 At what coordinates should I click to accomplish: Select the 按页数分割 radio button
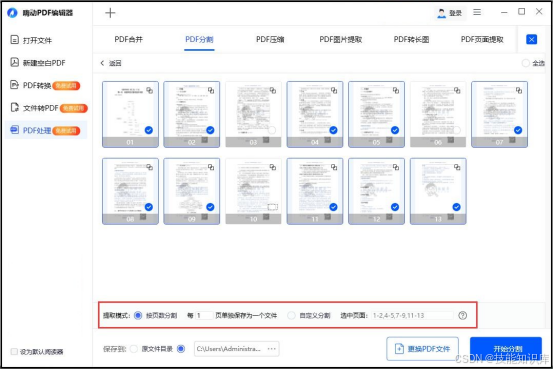[138, 315]
